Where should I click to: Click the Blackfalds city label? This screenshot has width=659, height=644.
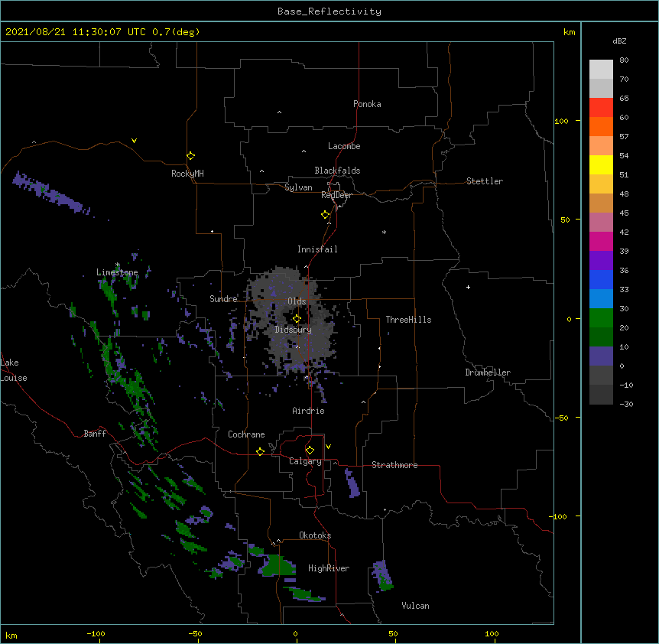point(337,171)
